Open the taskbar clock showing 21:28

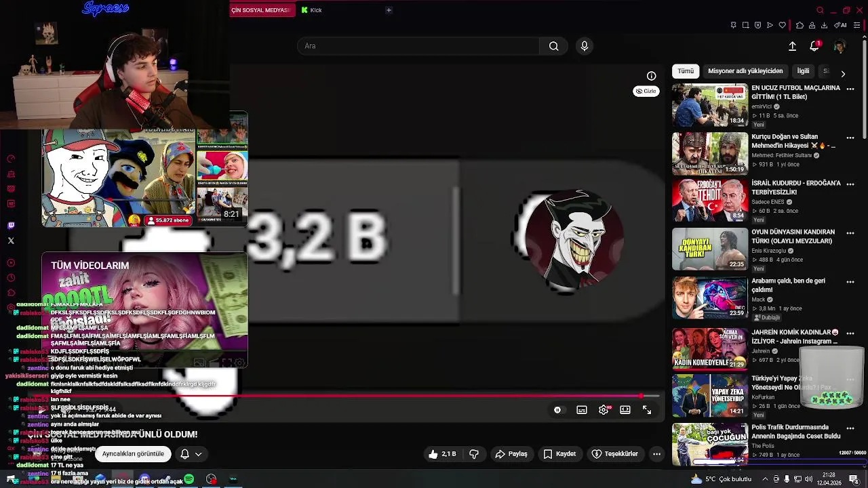click(x=829, y=479)
